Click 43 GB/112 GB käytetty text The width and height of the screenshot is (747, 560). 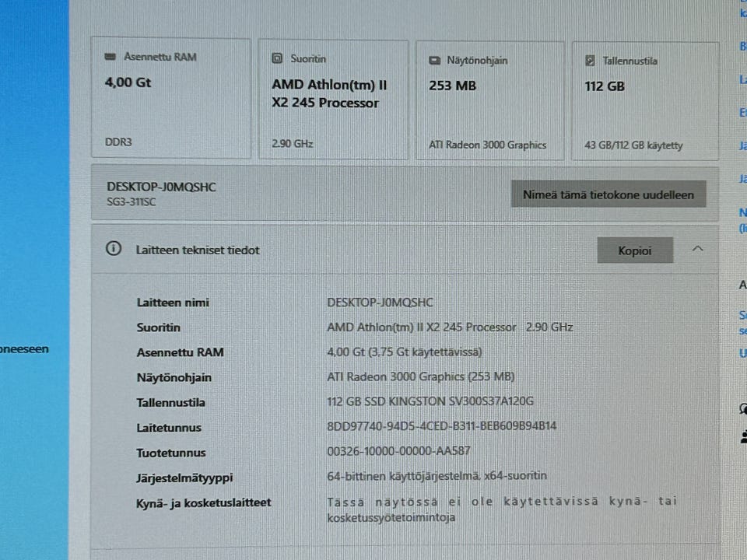click(x=633, y=145)
